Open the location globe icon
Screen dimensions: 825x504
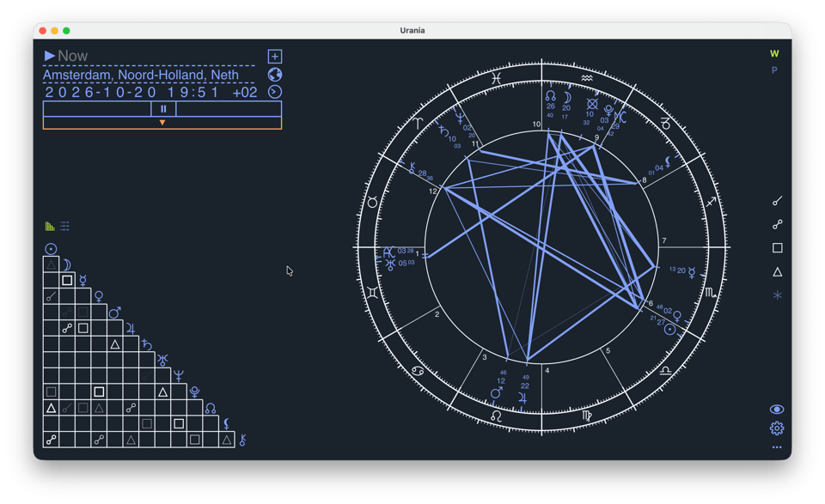pyautogui.click(x=275, y=75)
